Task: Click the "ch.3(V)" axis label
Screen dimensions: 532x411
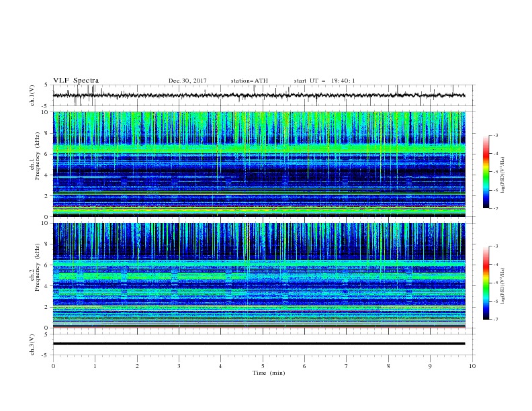Action: [x=32, y=345]
